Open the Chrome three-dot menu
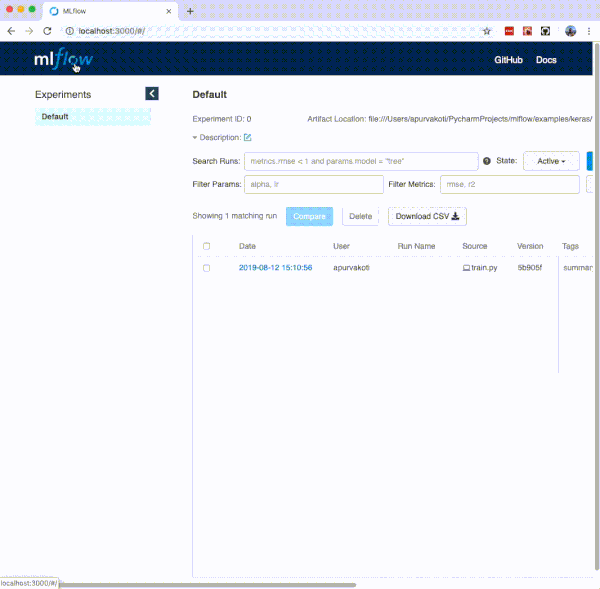The height and width of the screenshot is (589, 600). pos(590,31)
